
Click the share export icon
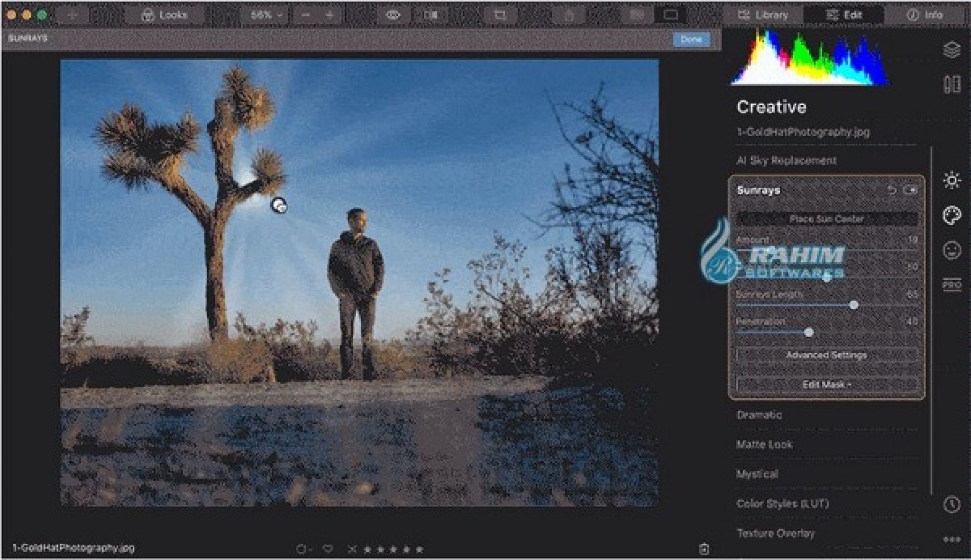pos(569,15)
